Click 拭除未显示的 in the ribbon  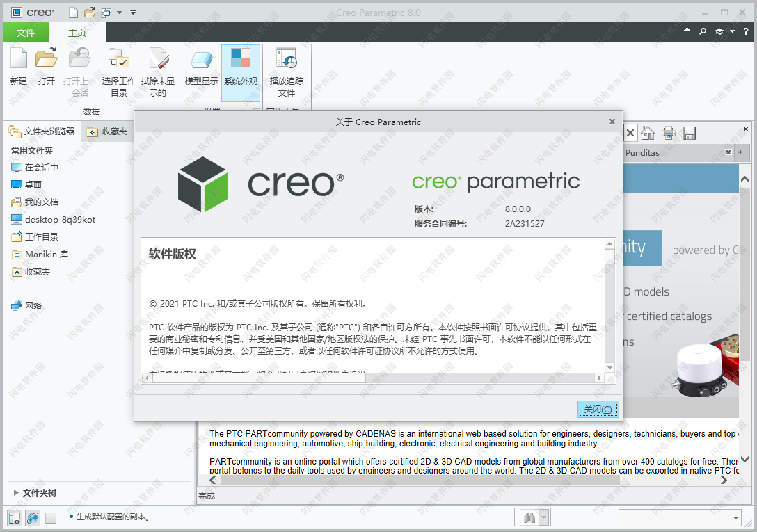pos(158,72)
